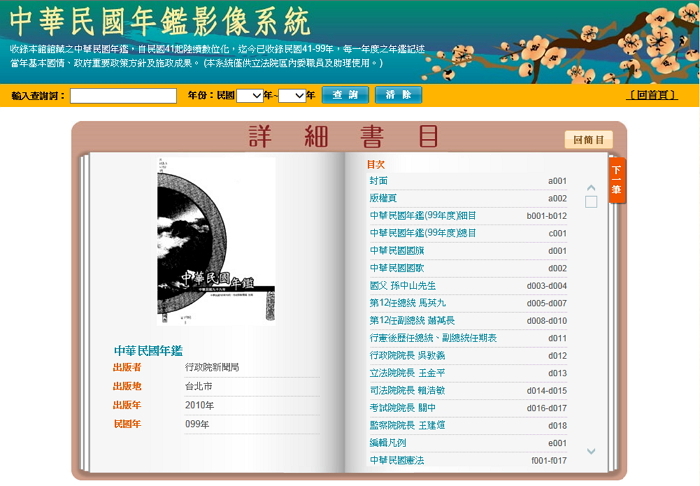Open the end year dropdown
700x486 pixels.
pyautogui.click(x=291, y=96)
